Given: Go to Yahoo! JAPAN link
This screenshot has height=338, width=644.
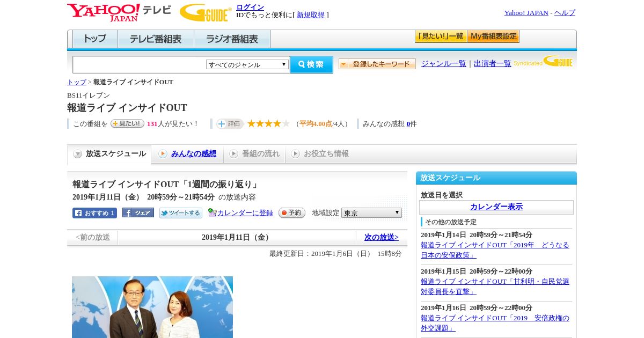Looking at the screenshot, I should coord(526,13).
